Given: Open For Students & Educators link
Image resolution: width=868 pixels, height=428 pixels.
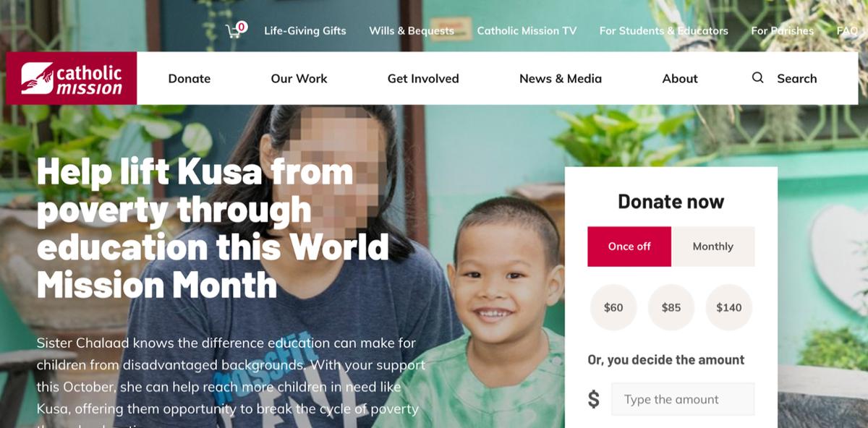Looking at the screenshot, I should [664, 31].
